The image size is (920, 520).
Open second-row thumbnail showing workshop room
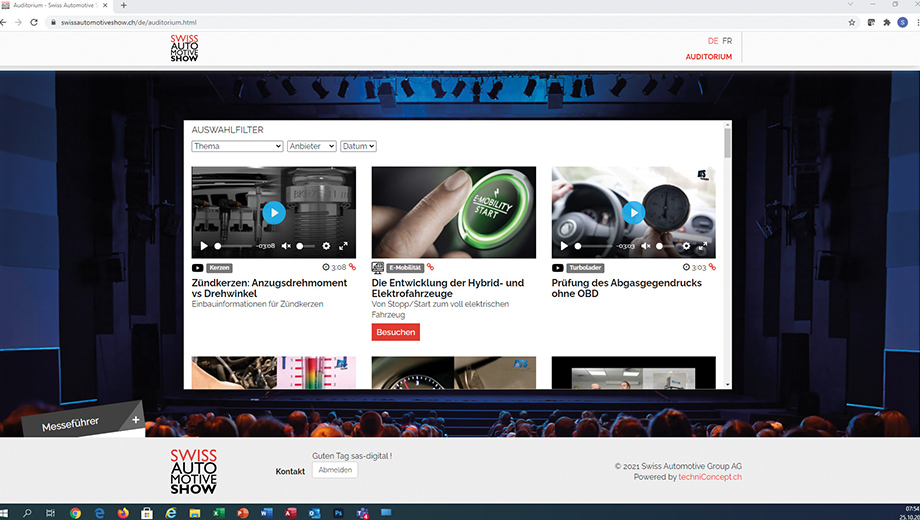pyautogui.click(x=634, y=373)
